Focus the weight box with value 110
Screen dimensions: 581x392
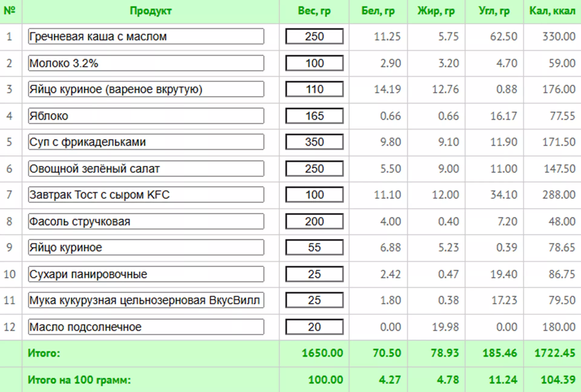pyautogui.click(x=314, y=89)
